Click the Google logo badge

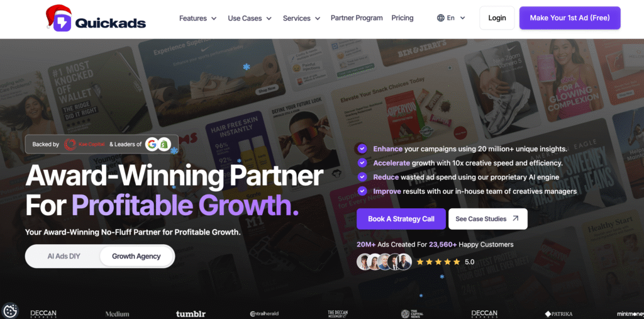(152, 144)
